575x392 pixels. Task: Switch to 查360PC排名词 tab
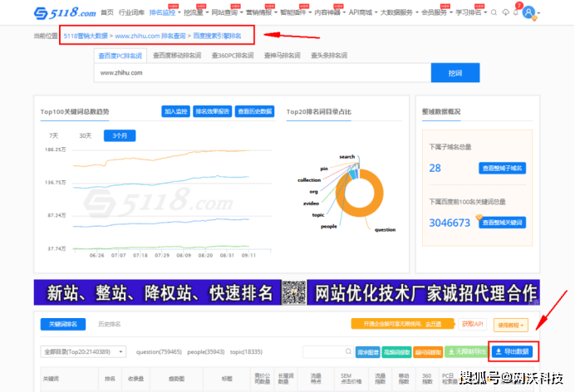233,56
